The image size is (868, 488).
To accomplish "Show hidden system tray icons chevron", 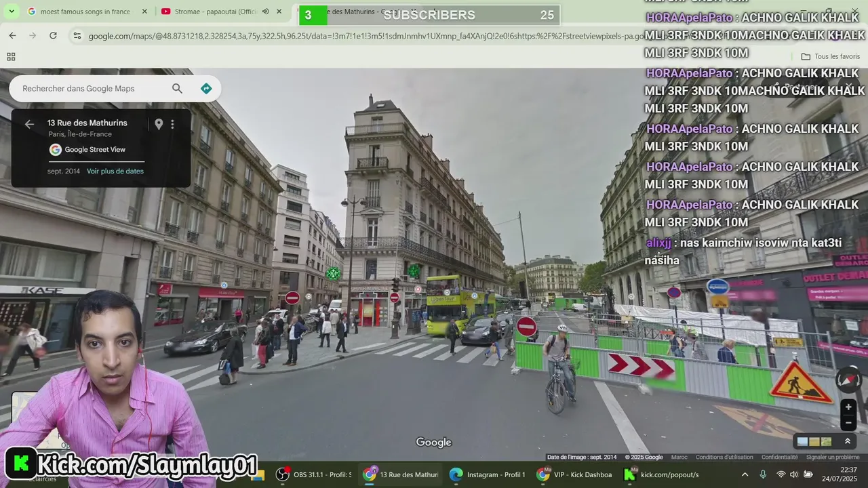I will pyautogui.click(x=745, y=474).
